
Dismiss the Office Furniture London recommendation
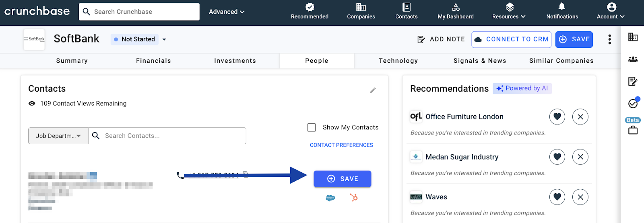pos(580,117)
